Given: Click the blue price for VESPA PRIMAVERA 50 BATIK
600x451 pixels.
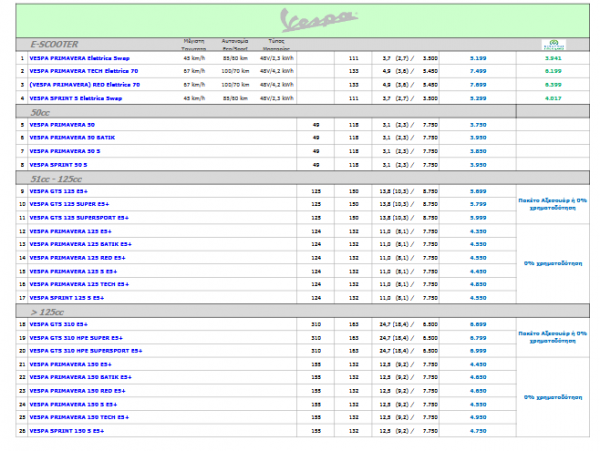Looking at the screenshot, I should [478, 138].
